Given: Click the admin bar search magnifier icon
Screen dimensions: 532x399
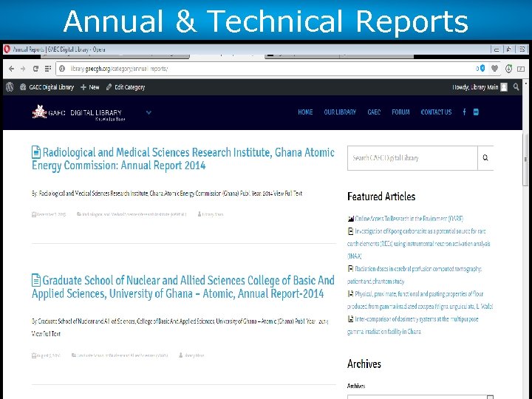Looking at the screenshot, I should point(516,87).
